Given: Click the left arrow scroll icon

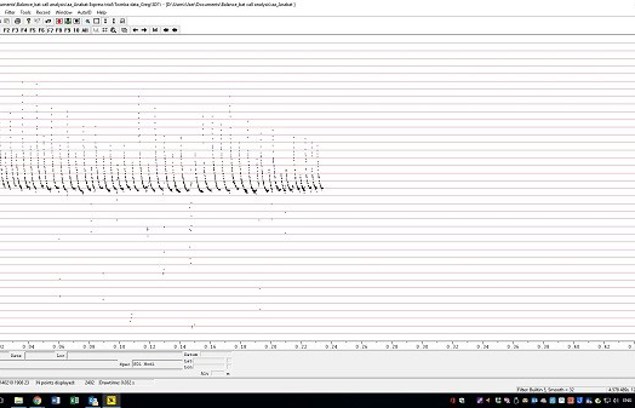Looking at the screenshot, I should pyautogui.click(x=135, y=30).
